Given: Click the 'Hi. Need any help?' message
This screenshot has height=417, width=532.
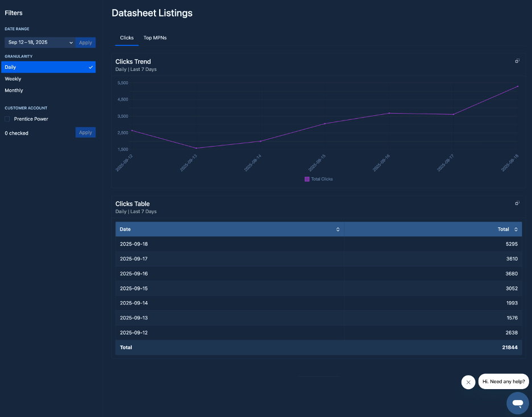Looking at the screenshot, I should (x=504, y=381).
